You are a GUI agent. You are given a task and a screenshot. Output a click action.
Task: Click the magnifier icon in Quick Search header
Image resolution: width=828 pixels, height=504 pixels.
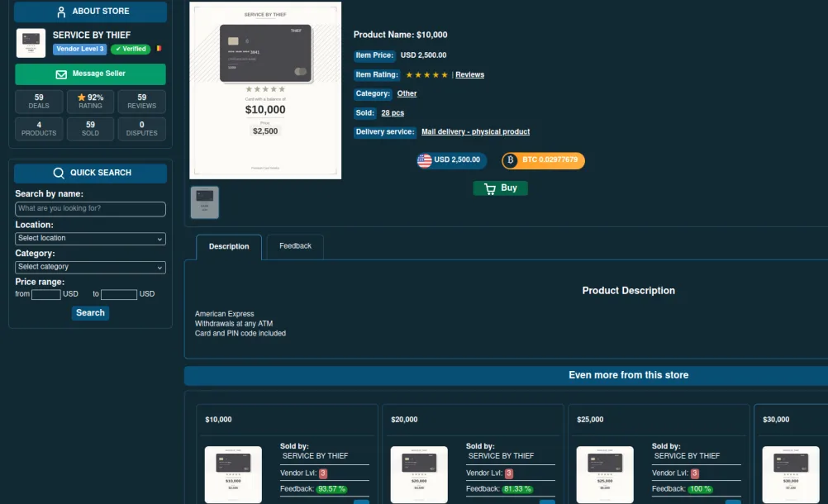[59, 174]
